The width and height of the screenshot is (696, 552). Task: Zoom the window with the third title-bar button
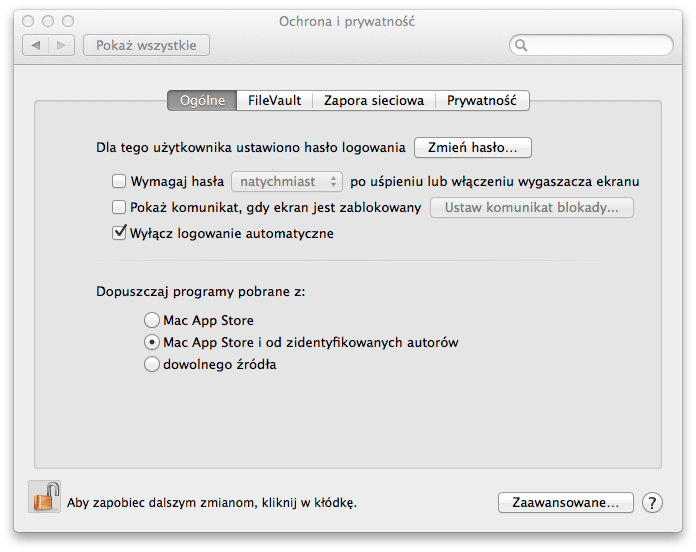pyautogui.click(x=68, y=21)
